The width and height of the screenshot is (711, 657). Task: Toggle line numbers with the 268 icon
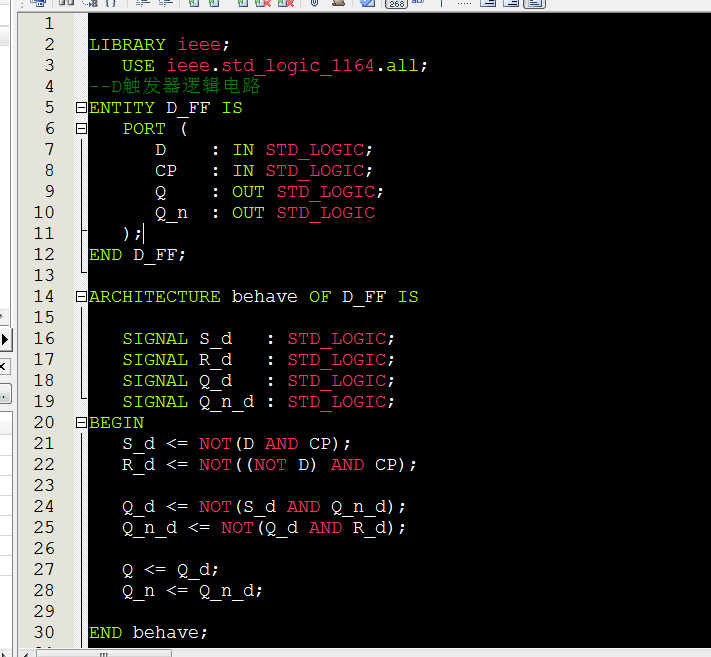396,3
